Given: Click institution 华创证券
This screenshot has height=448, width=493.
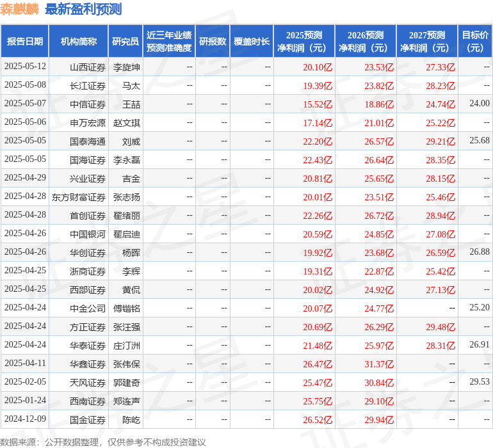Looking at the screenshot, I should [x=88, y=253].
